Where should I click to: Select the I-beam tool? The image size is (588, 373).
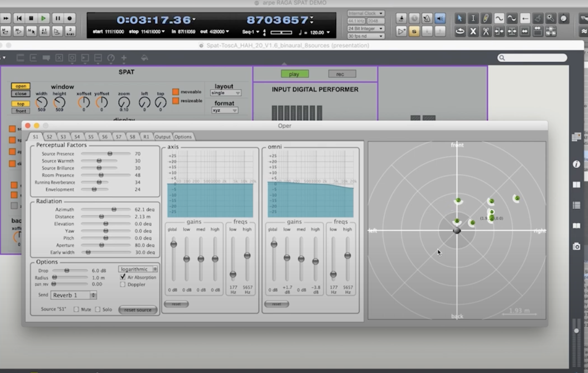point(473,18)
